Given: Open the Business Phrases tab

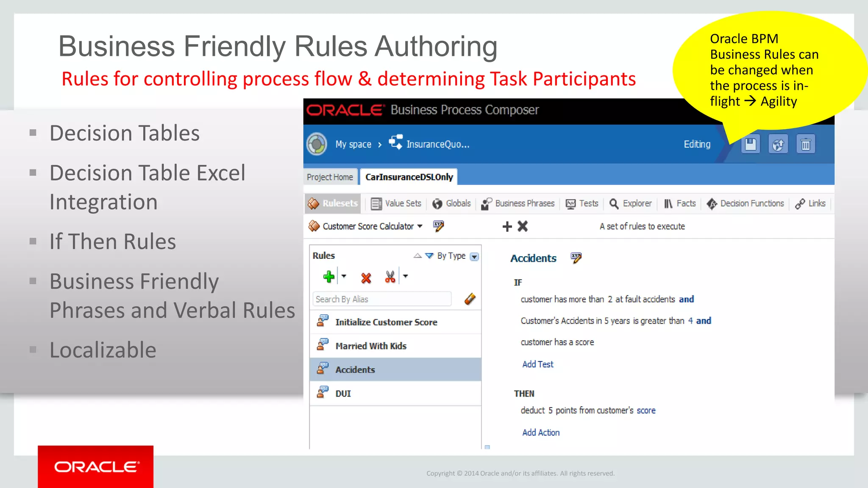Looking at the screenshot, I should point(518,203).
